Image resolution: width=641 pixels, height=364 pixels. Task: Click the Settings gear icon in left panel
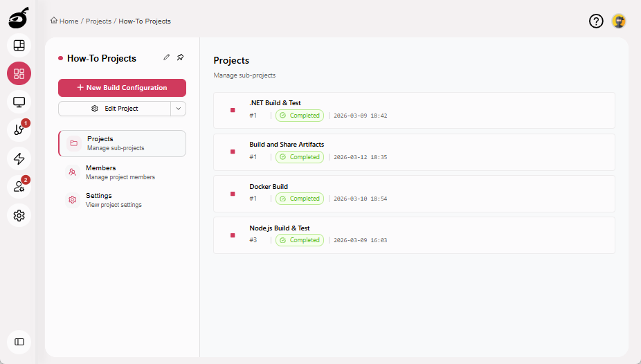(x=73, y=200)
